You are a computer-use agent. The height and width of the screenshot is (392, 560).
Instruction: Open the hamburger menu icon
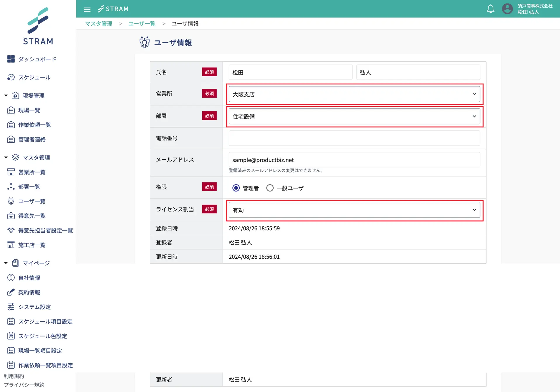[87, 9]
